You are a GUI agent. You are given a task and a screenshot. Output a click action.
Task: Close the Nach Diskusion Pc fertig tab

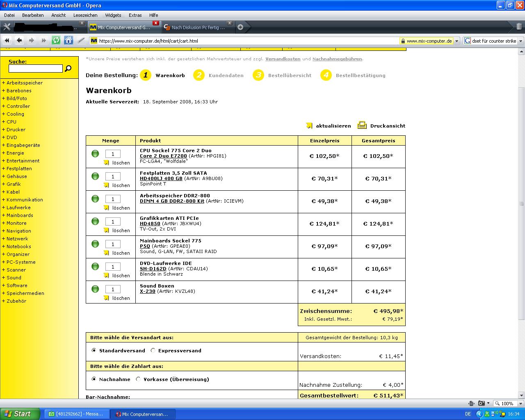pos(230,23)
